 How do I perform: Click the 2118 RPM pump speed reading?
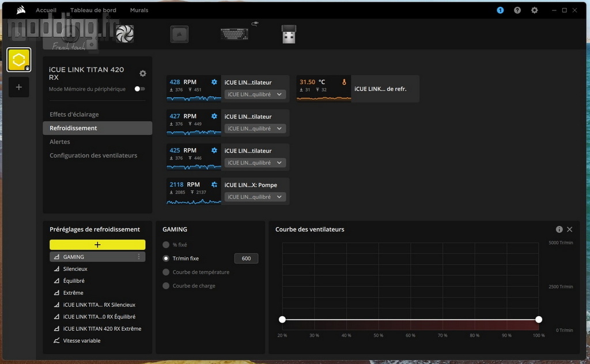[x=185, y=185]
